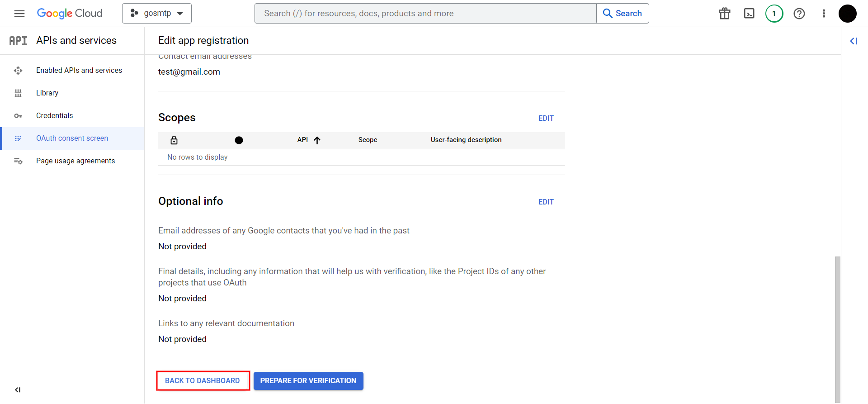This screenshot has width=868, height=404.
Task: Focus the resources search input field
Action: click(425, 14)
